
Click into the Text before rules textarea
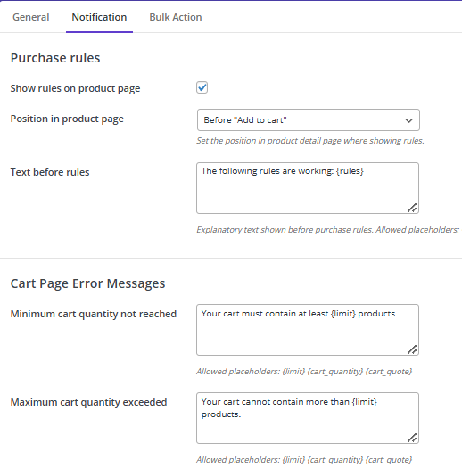[308, 188]
